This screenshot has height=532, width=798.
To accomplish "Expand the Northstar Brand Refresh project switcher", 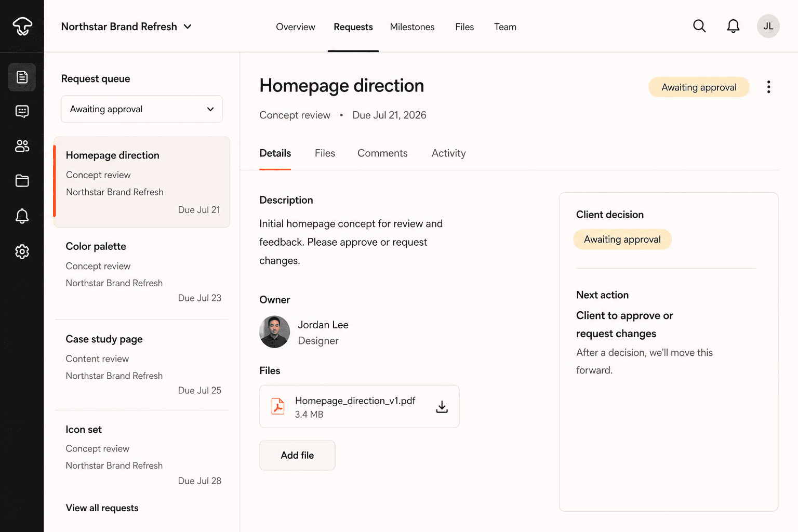I will pyautogui.click(x=126, y=26).
